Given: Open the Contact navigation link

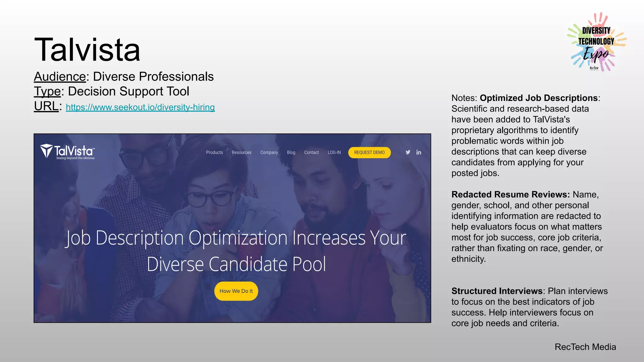Looking at the screenshot, I should coord(311,152).
